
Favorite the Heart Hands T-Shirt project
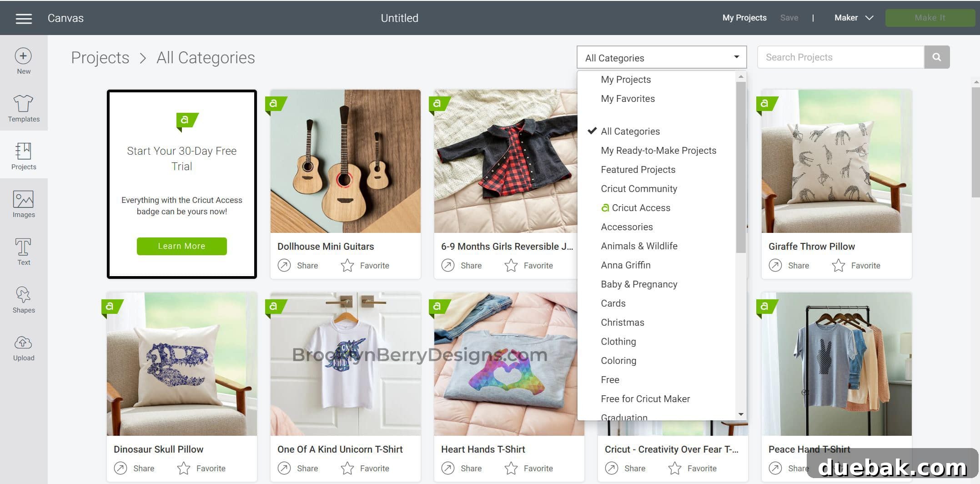529,468
